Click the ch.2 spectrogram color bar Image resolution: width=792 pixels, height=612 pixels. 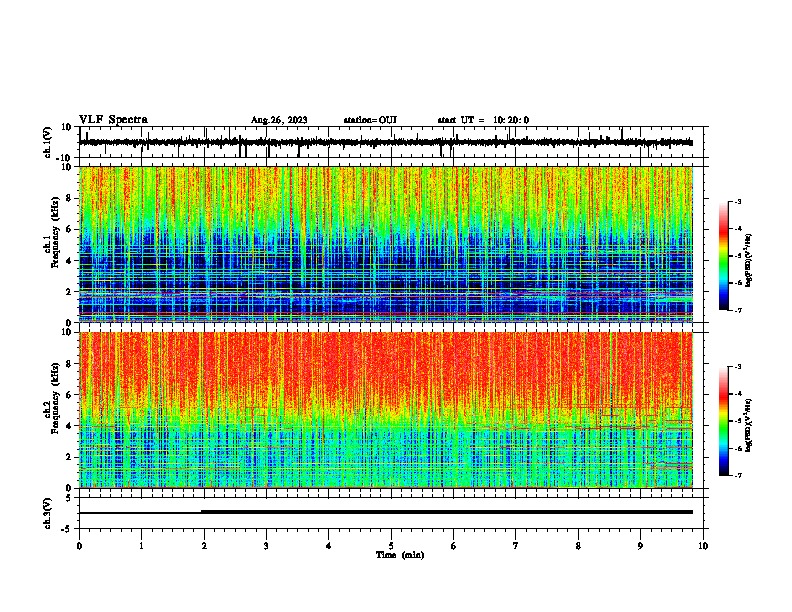pyautogui.click(x=723, y=421)
